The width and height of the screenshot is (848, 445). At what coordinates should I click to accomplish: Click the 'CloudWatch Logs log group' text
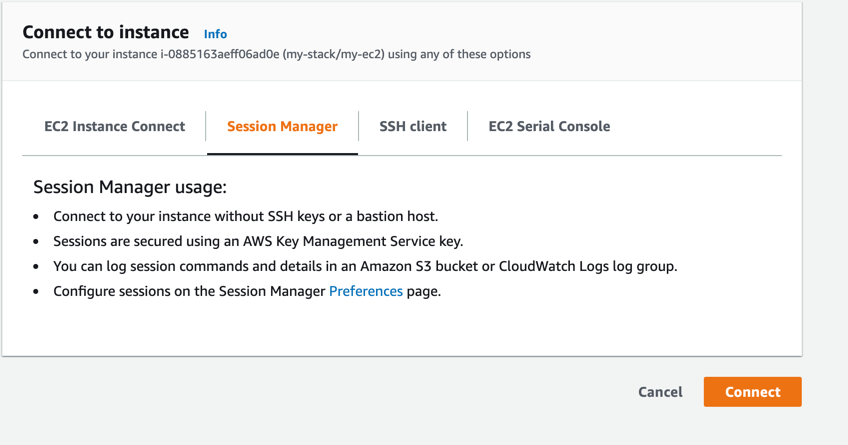590,266
